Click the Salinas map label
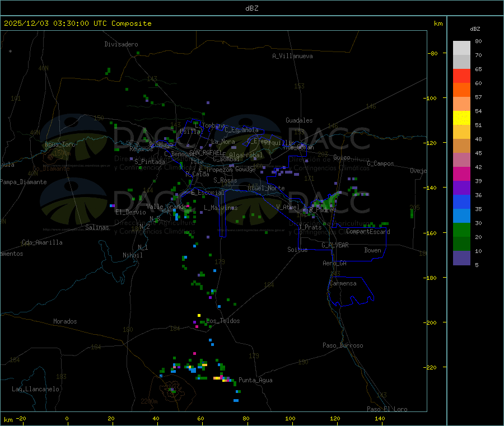The image size is (504, 426). 97,227
